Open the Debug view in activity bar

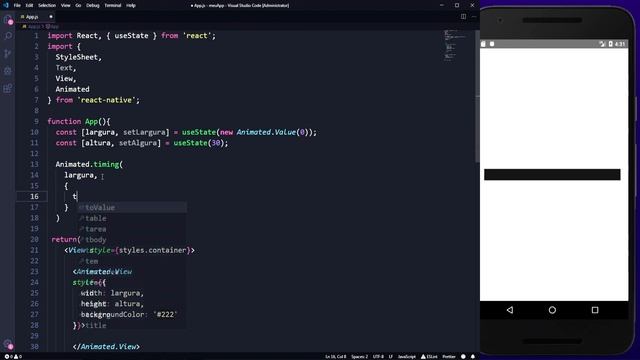(x=8, y=71)
